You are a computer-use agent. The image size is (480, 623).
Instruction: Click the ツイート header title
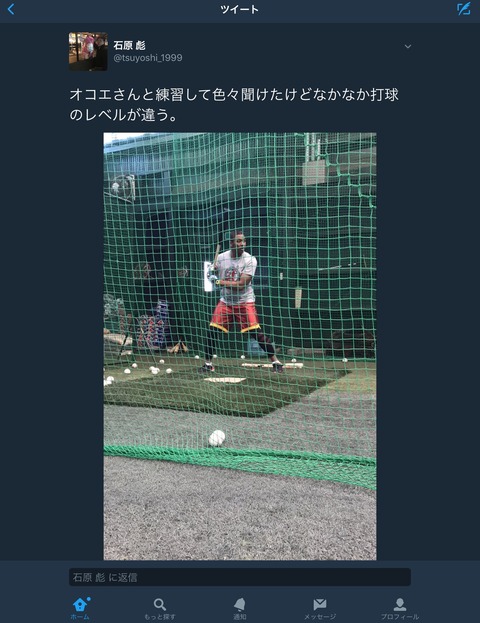[240, 9]
